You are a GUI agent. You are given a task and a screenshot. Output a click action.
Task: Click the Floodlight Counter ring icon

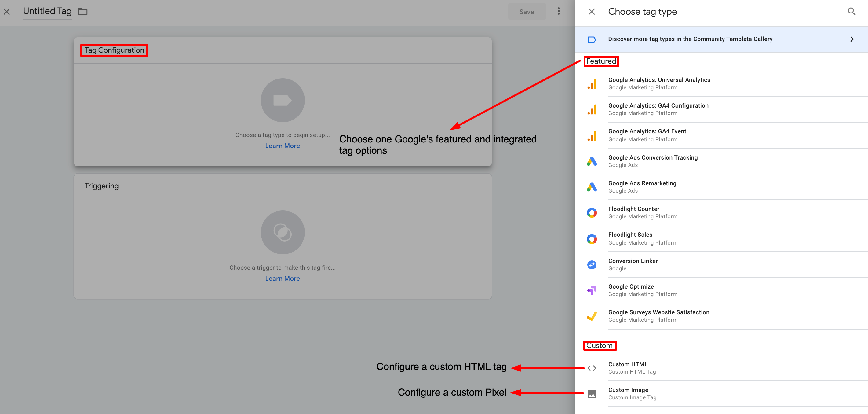(592, 213)
